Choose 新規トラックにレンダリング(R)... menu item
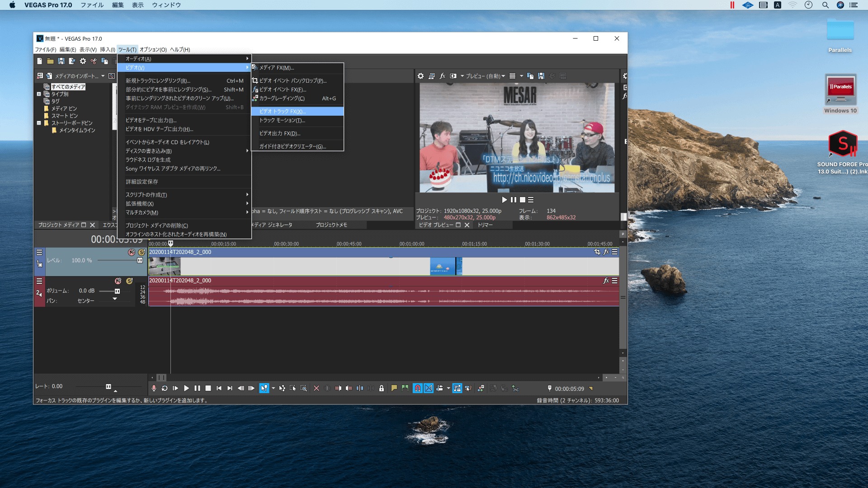Screen dimensions: 868x488 click(184, 80)
